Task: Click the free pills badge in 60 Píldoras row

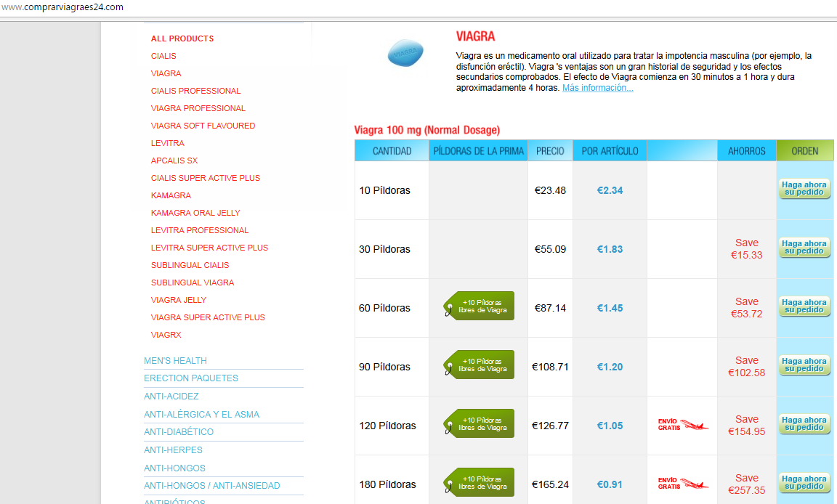Action: pos(479,306)
